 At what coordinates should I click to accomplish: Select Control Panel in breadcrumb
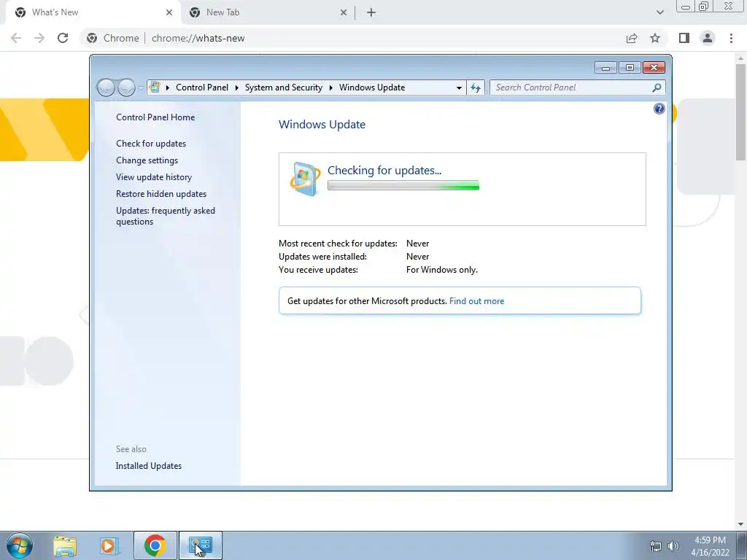coord(202,87)
